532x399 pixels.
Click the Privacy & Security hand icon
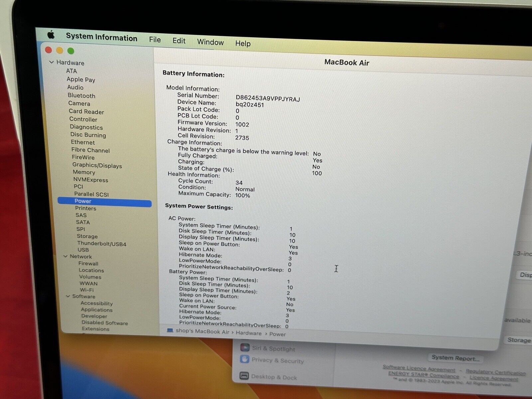[244, 359]
